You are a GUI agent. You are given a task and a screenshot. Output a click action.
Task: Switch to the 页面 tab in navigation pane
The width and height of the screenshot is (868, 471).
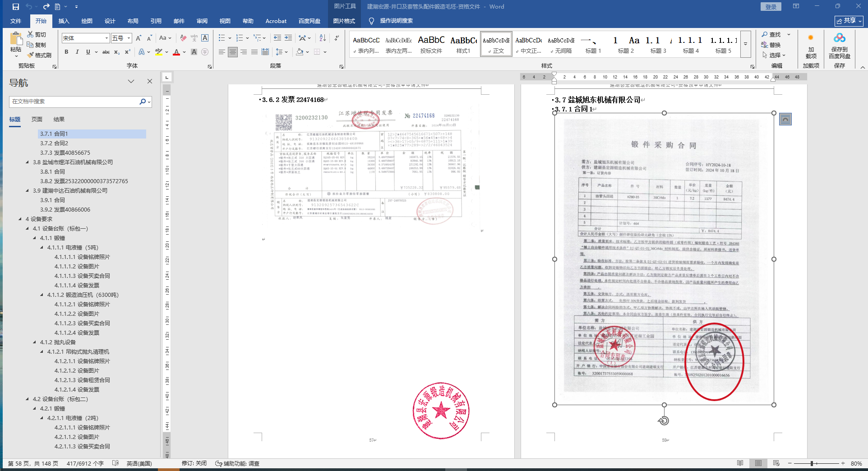pyautogui.click(x=37, y=120)
